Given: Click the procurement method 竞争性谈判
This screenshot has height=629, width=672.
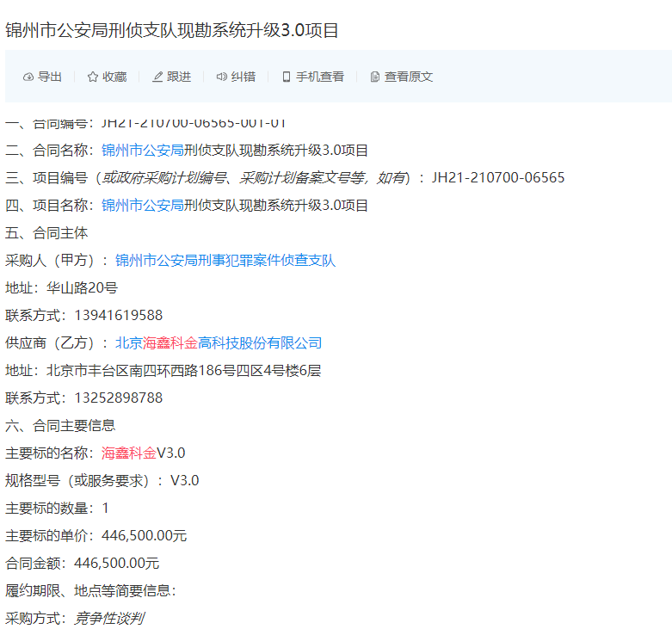Looking at the screenshot, I should click(109, 619).
